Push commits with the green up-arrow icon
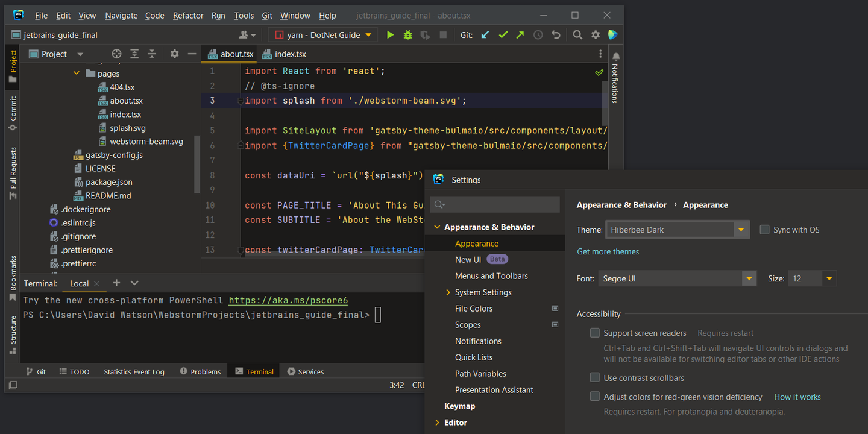The height and width of the screenshot is (434, 868). (x=520, y=34)
